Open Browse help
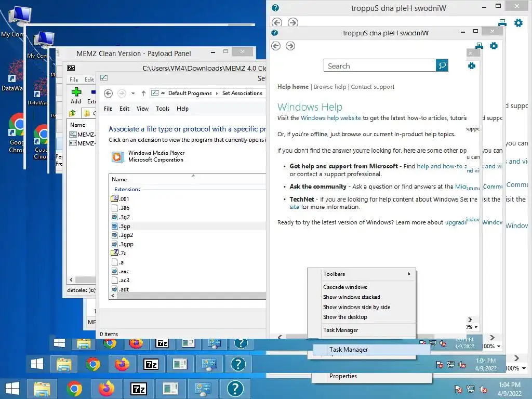The width and height of the screenshot is (532, 399). 329,87
